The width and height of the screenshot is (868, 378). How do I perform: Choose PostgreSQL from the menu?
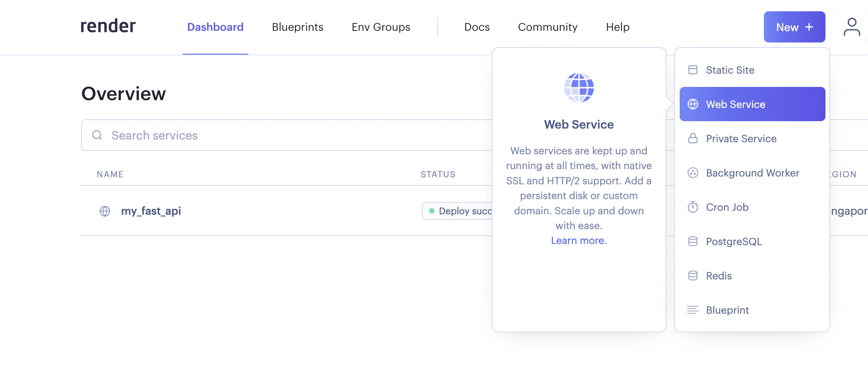point(752,241)
